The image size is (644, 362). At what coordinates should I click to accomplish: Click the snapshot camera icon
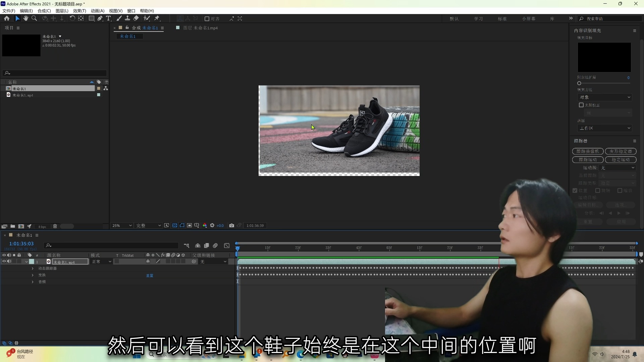(x=231, y=226)
